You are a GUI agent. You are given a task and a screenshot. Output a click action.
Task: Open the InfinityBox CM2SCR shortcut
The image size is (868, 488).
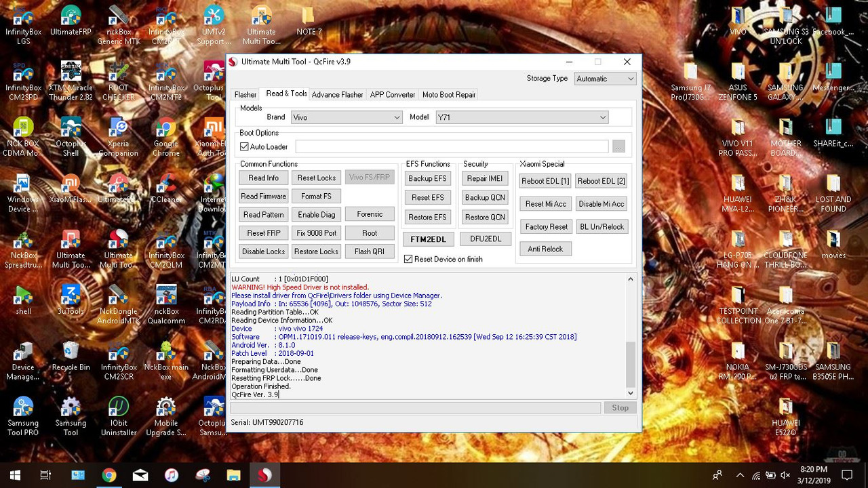coord(119,361)
